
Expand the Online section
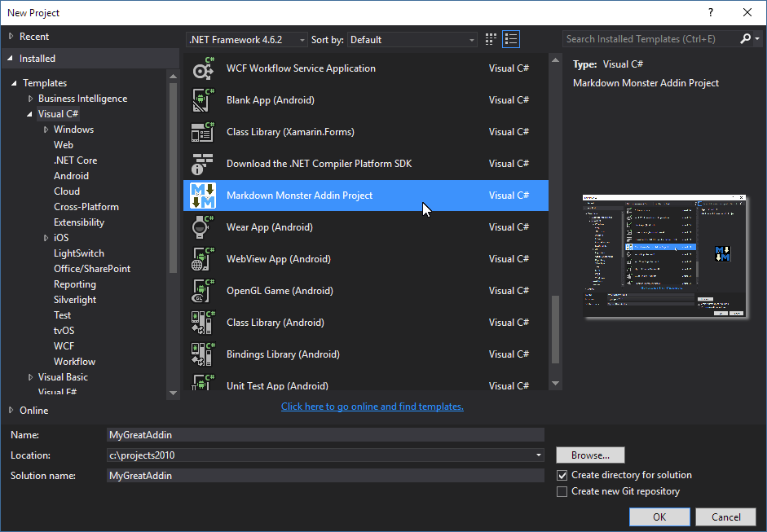[11, 411]
